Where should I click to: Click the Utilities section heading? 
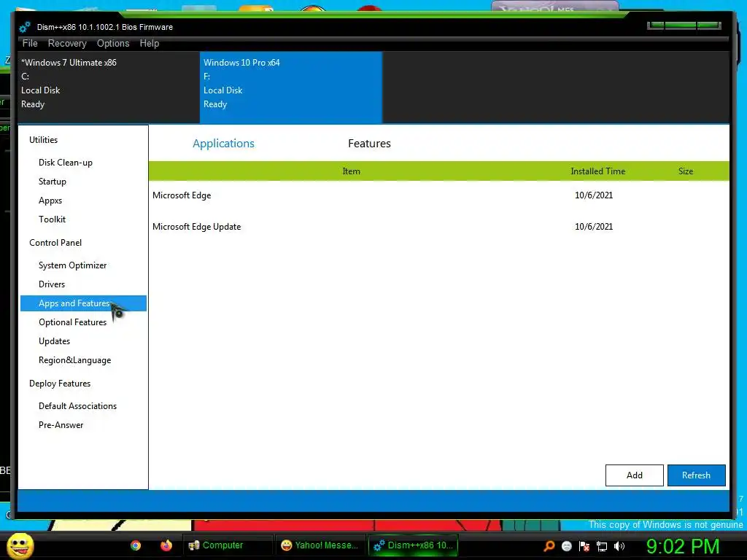click(x=43, y=139)
